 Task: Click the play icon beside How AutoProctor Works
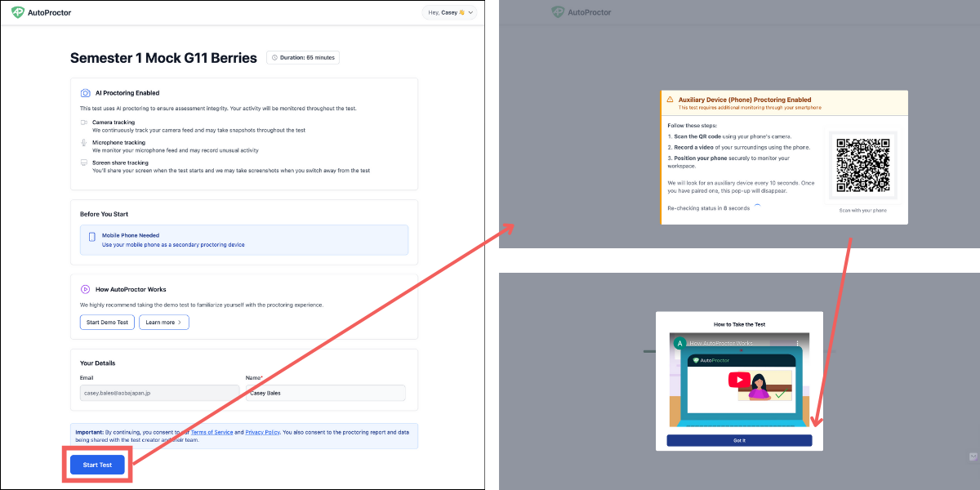click(x=85, y=289)
